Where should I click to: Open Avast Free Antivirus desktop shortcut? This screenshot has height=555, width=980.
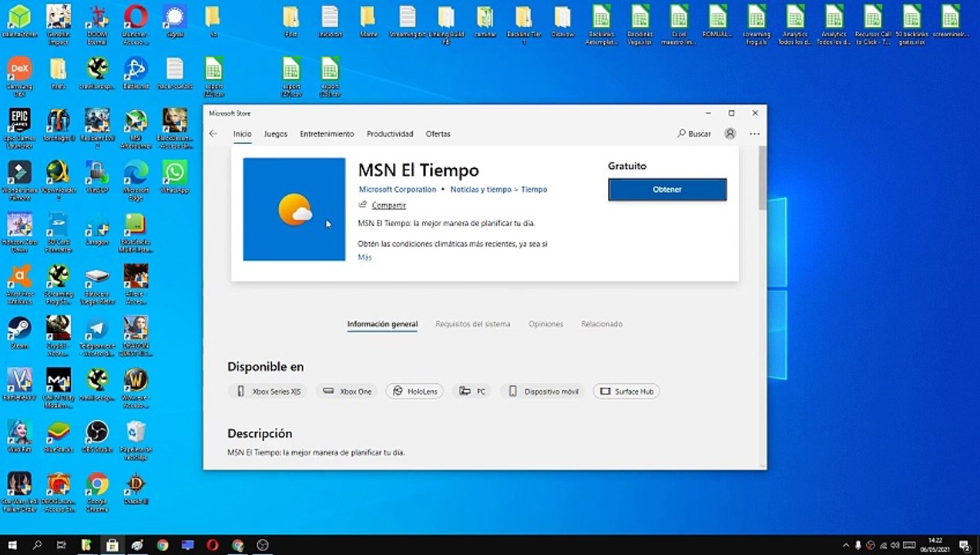19,284
